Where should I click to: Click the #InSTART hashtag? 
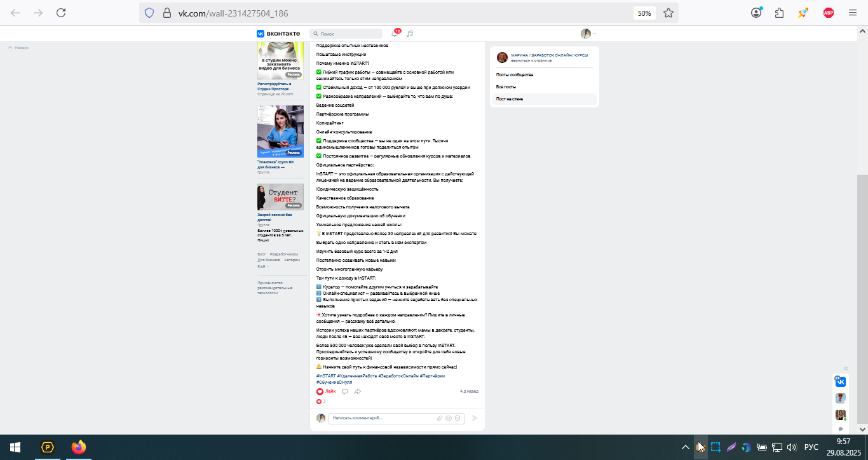click(326, 376)
